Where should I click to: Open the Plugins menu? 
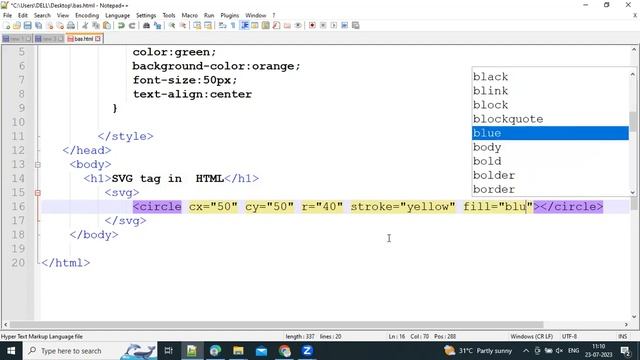pyautogui.click(x=229, y=16)
